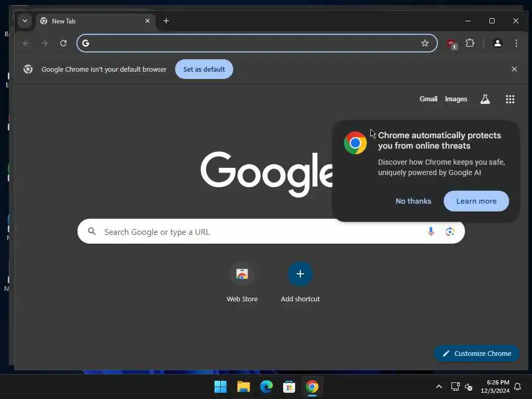This screenshot has width=532, height=399.
Task: Open Chrome three-dot menu
Action: click(516, 43)
